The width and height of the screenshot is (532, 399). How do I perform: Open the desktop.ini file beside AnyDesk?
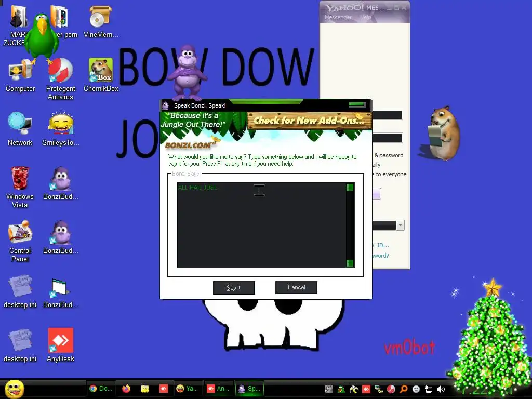click(x=20, y=345)
